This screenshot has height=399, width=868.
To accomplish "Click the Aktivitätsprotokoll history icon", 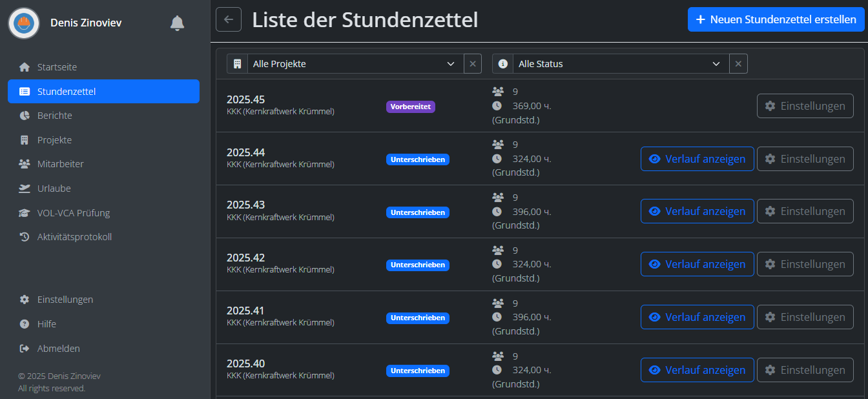I will click(x=24, y=237).
